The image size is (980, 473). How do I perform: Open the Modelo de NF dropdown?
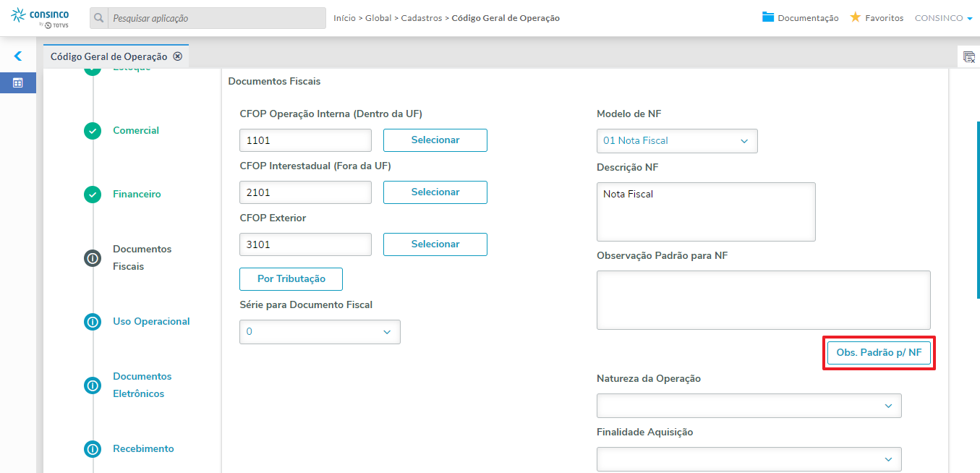coord(677,141)
